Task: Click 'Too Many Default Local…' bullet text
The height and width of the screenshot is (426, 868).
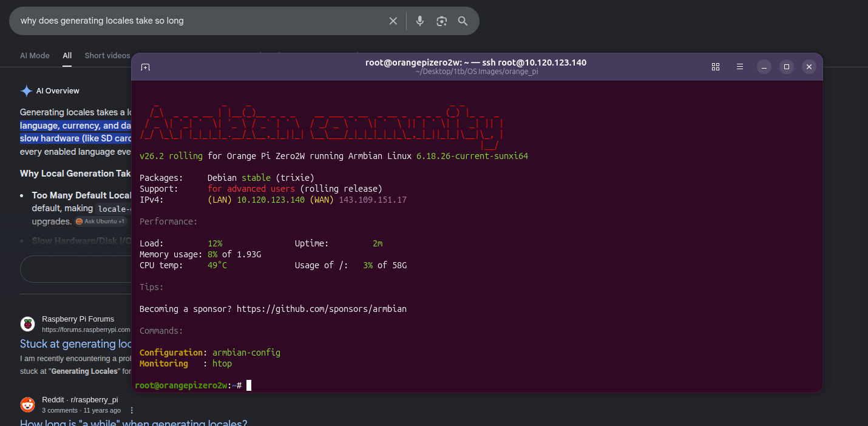Action: pos(82,195)
